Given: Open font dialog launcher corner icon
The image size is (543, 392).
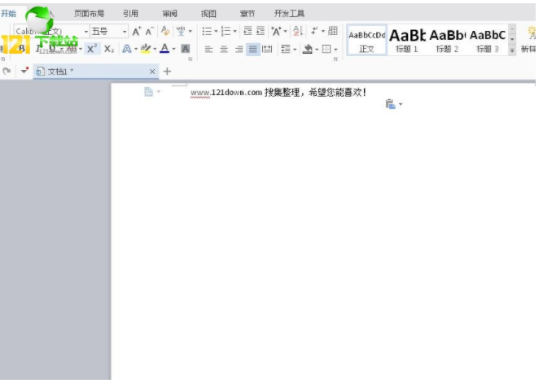Looking at the screenshot, I should [x=190, y=59].
